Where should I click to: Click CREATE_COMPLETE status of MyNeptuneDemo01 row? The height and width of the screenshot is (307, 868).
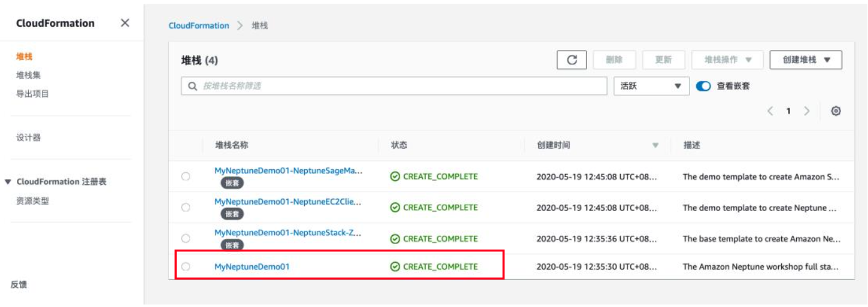click(434, 266)
